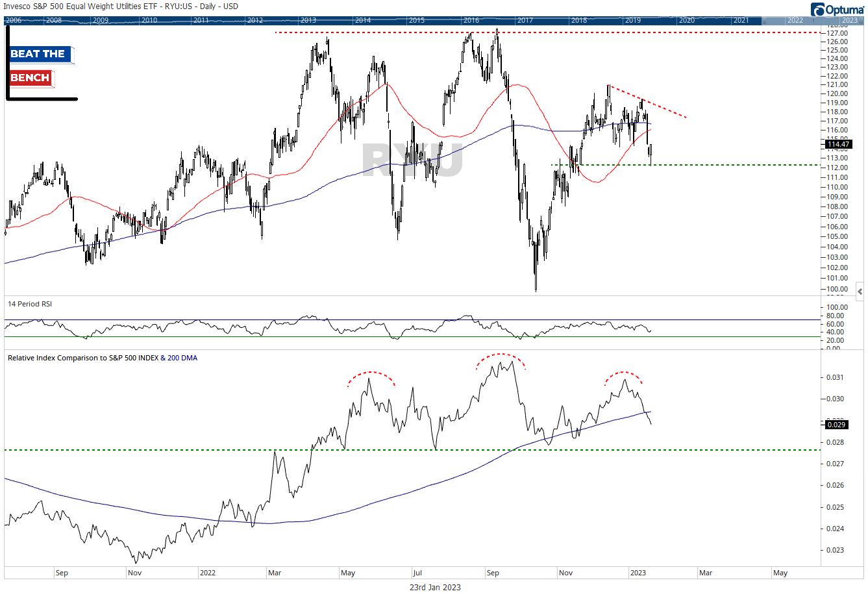Select 2016 in the top timeline navigator
This screenshot has width=868, height=600.
tap(471, 20)
